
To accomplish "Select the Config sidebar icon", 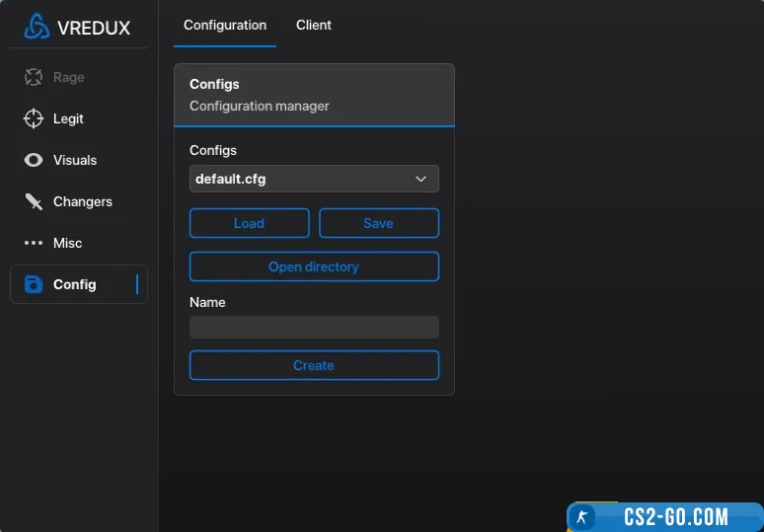I will tap(34, 284).
